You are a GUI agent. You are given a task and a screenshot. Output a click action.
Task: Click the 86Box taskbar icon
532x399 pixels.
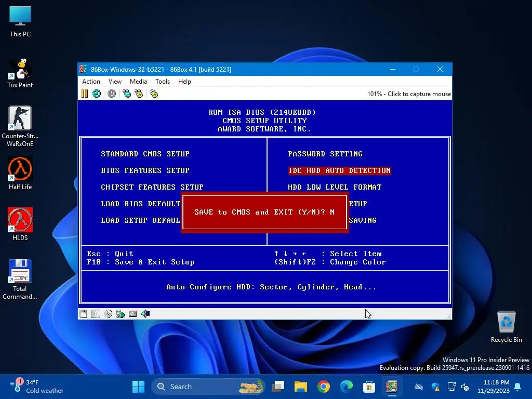coord(392,387)
